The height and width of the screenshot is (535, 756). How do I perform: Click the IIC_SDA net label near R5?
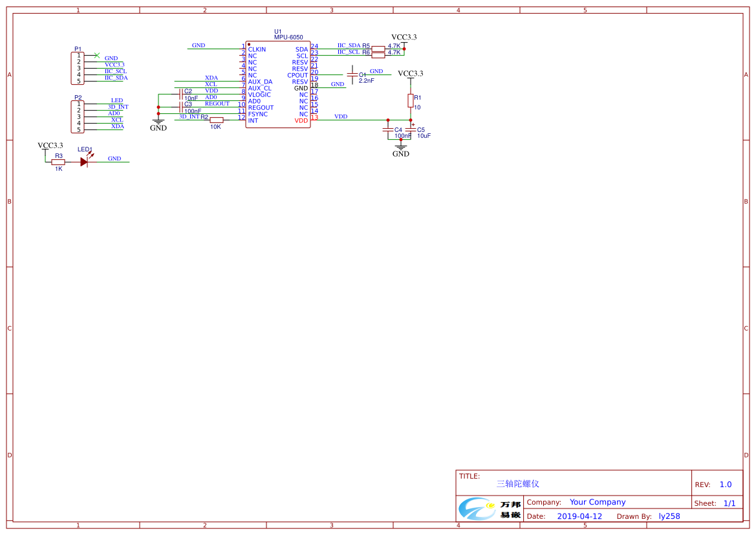(349, 45)
